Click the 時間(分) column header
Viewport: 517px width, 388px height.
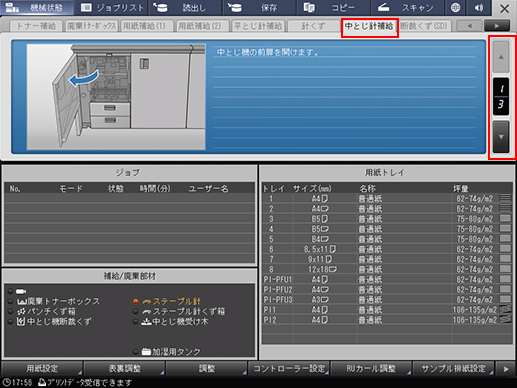pos(155,189)
